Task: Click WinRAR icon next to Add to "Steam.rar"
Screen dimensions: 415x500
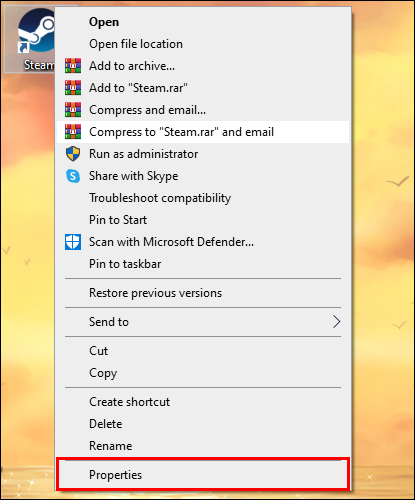Action: click(73, 88)
